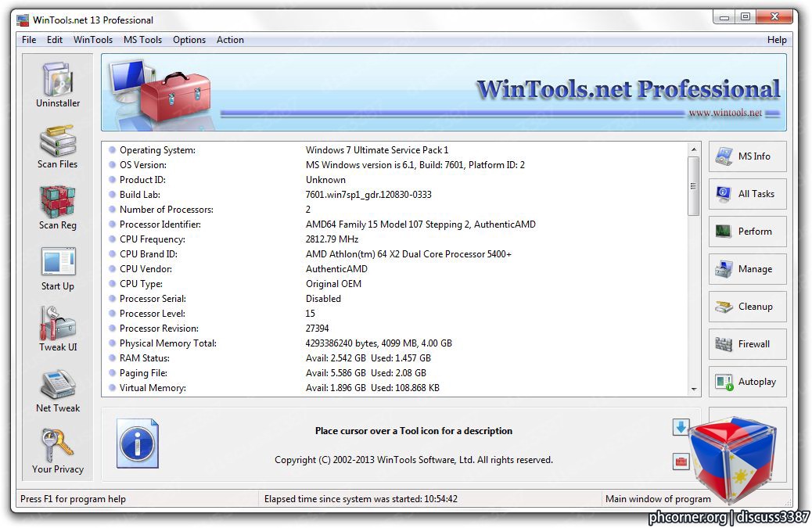This screenshot has height=528, width=812.
Task: Select the Processor Serial row
Action: tap(394, 299)
